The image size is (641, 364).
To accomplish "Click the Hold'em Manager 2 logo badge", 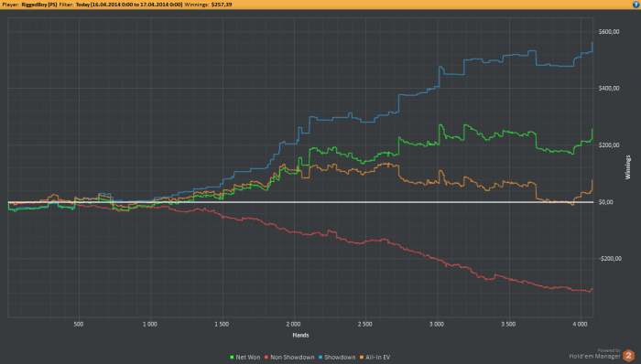I will [x=629, y=356].
